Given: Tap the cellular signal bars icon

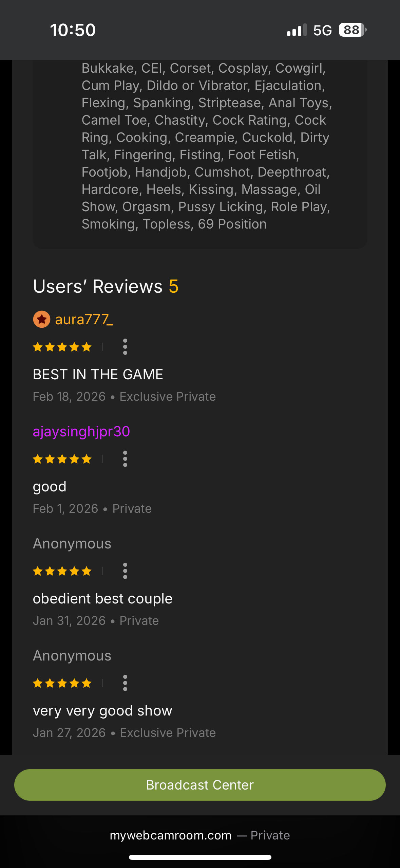Looking at the screenshot, I should click(x=297, y=30).
